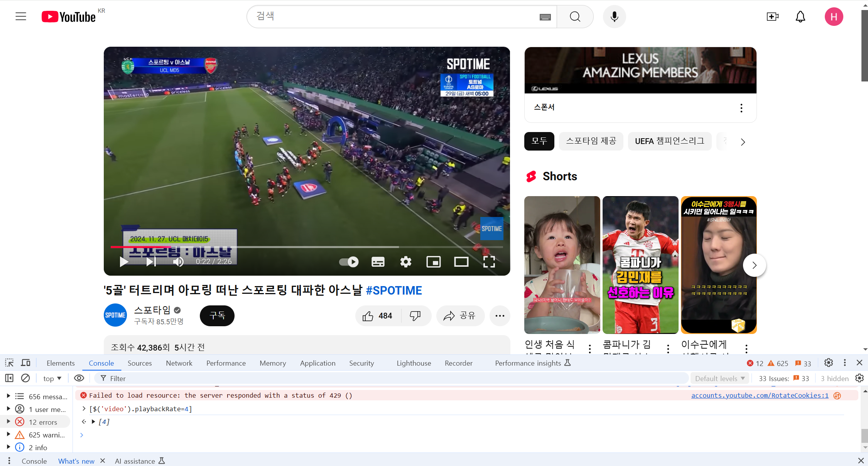Open options for the 이수근에게 Short
868x466 pixels.
pos(746,349)
